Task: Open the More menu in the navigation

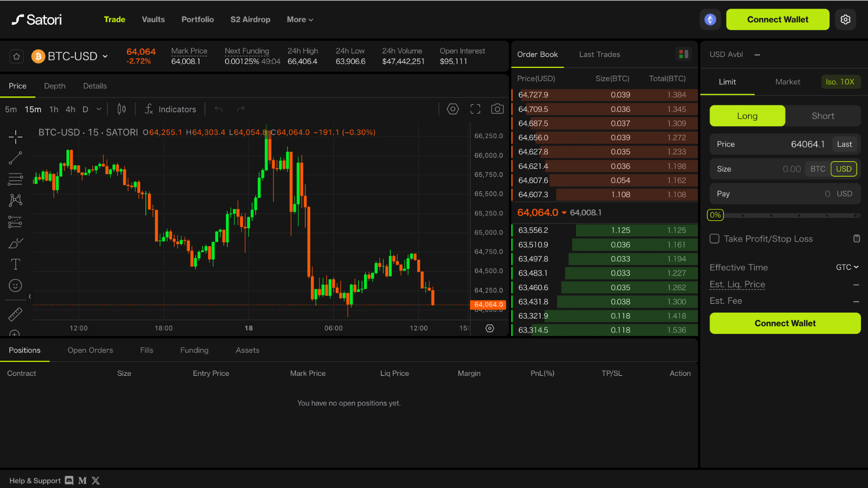Action: 300,20
